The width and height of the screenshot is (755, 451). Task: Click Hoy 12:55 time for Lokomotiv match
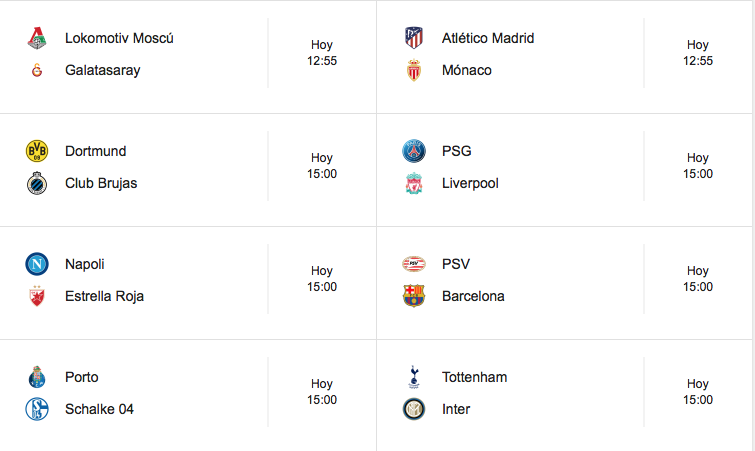pos(322,53)
